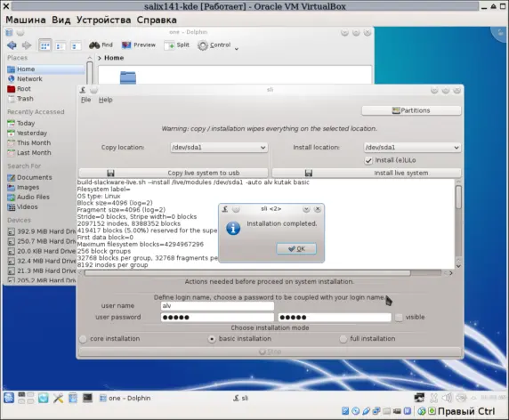Image resolution: width=509 pixels, height=420 pixels.
Task: Click the virtual desktop pager
Action: coord(26,398)
